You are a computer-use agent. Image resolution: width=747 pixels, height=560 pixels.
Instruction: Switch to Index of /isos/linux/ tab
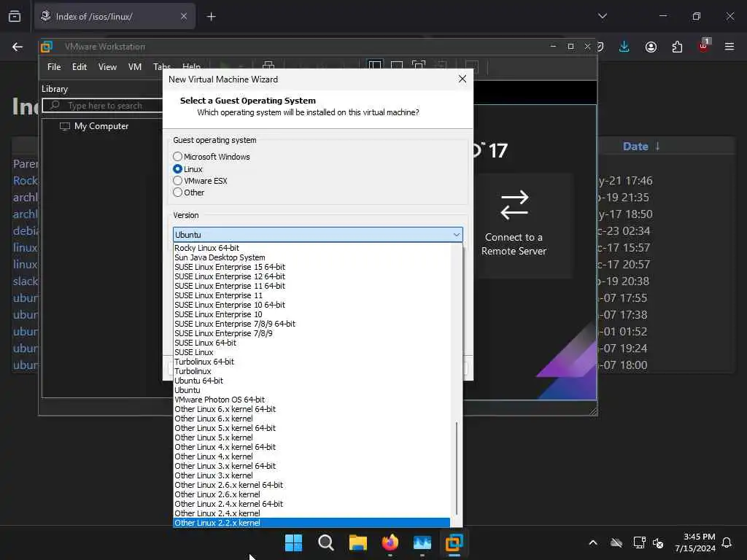coord(115,17)
